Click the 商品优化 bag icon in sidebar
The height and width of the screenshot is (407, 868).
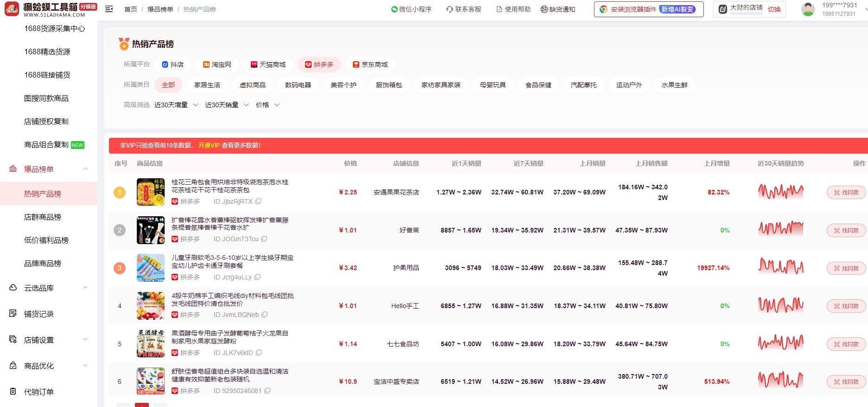[13, 366]
